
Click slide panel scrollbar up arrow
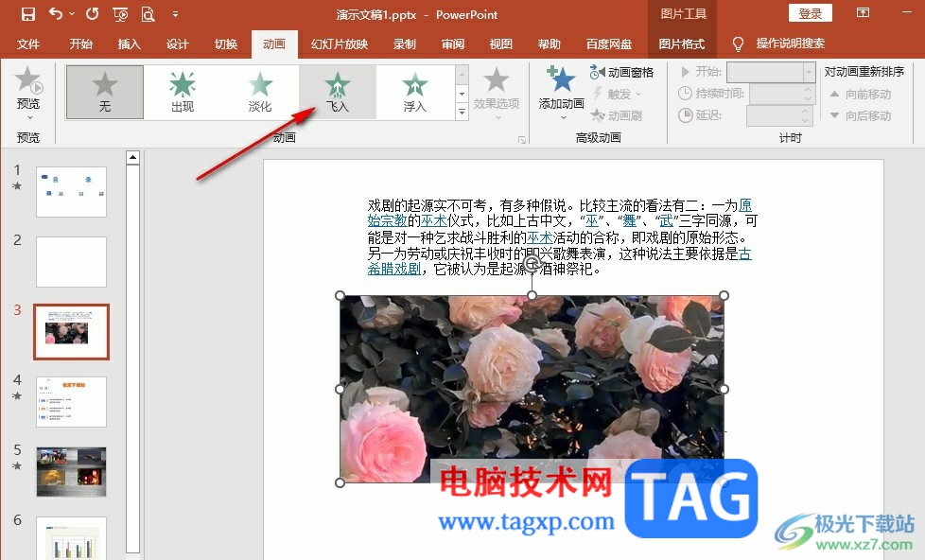(x=132, y=158)
